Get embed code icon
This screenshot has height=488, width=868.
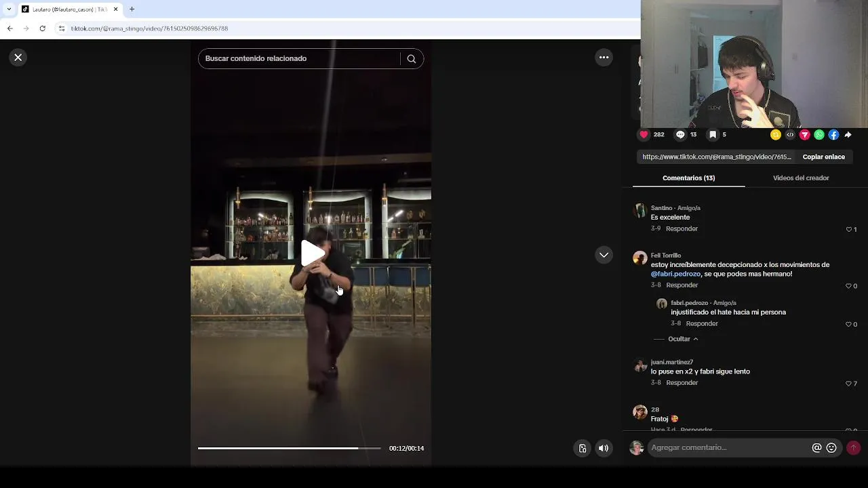(790, 135)
